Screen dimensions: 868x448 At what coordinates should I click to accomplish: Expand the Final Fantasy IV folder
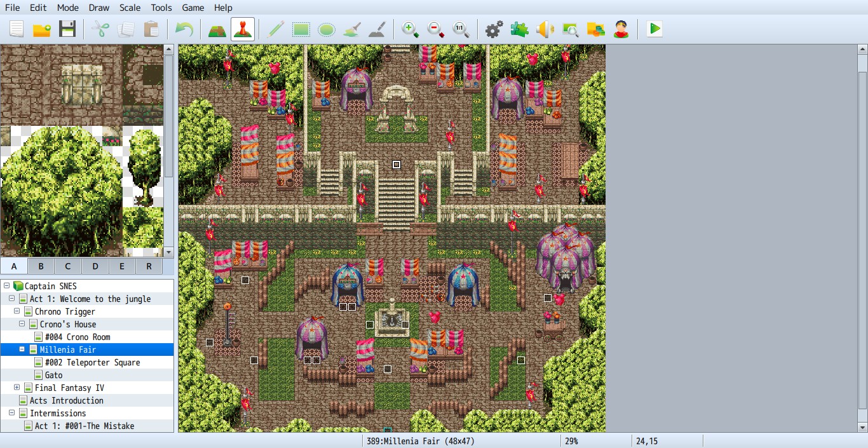(15, 388)
